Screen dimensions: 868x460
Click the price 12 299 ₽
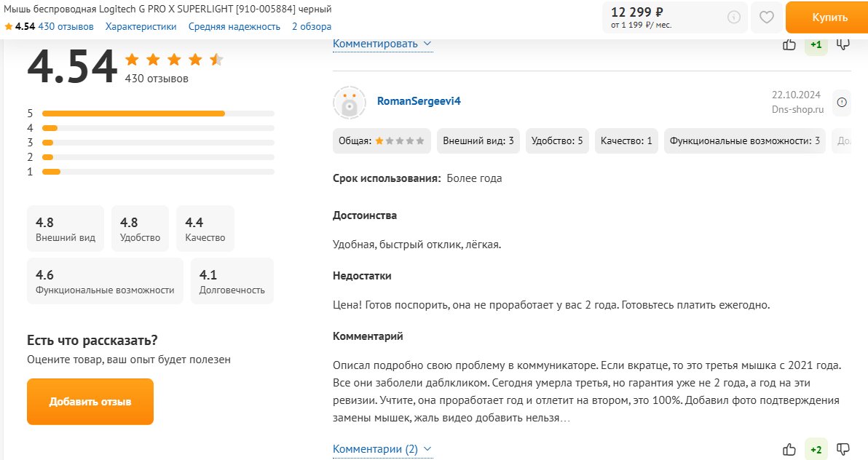636,12
